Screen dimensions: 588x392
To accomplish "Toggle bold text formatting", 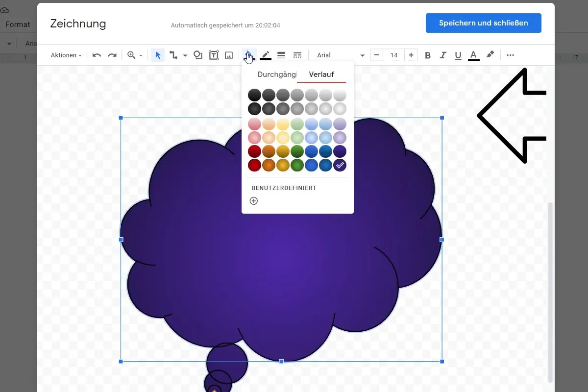I will tap(428, 55).
